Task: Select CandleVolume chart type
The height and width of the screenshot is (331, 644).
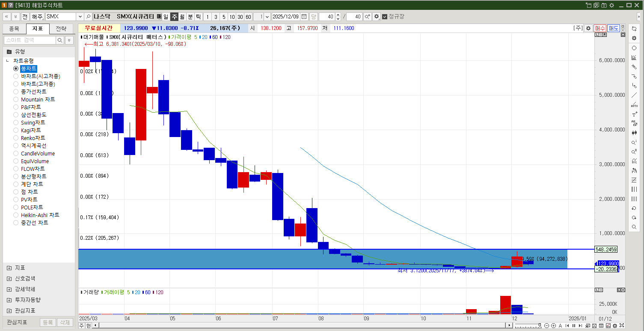Action: pos(16,153)
